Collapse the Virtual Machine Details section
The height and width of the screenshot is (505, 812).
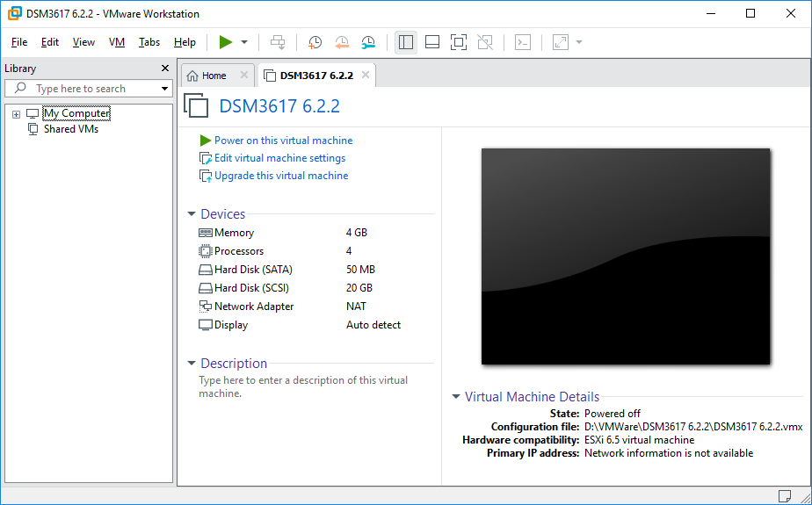[x=456, y=397]
